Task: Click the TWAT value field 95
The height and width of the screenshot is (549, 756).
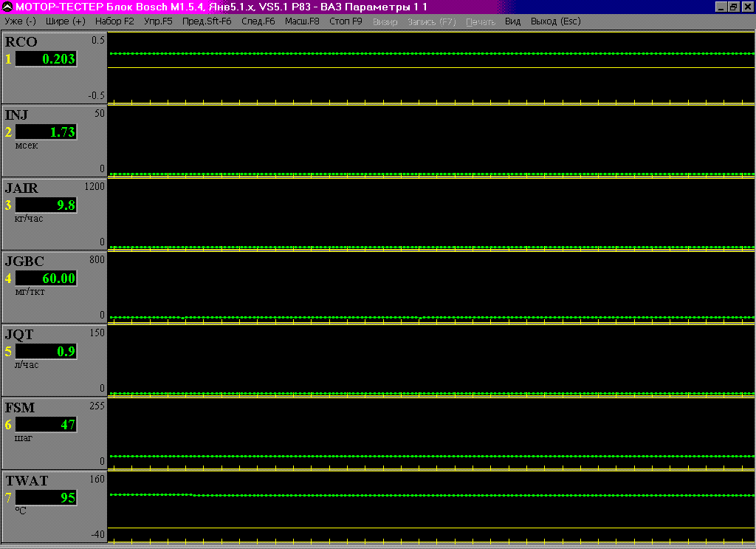Action: (46, 497)
